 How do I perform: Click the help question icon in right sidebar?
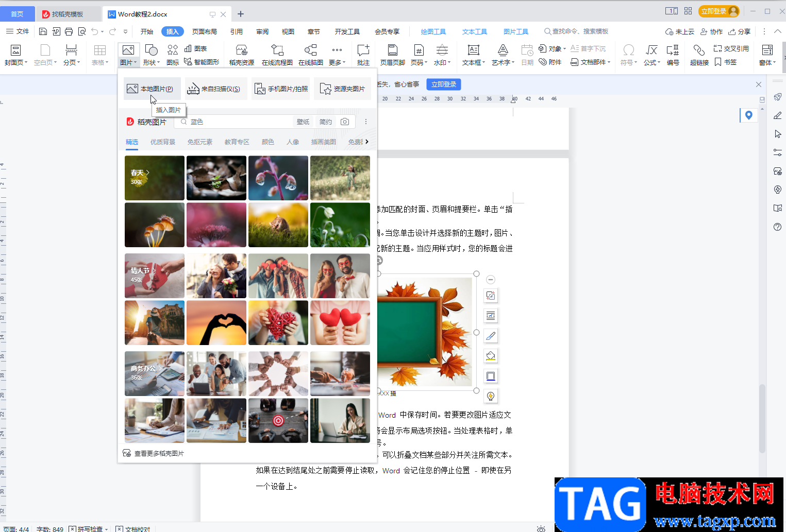tap(778, 227)
